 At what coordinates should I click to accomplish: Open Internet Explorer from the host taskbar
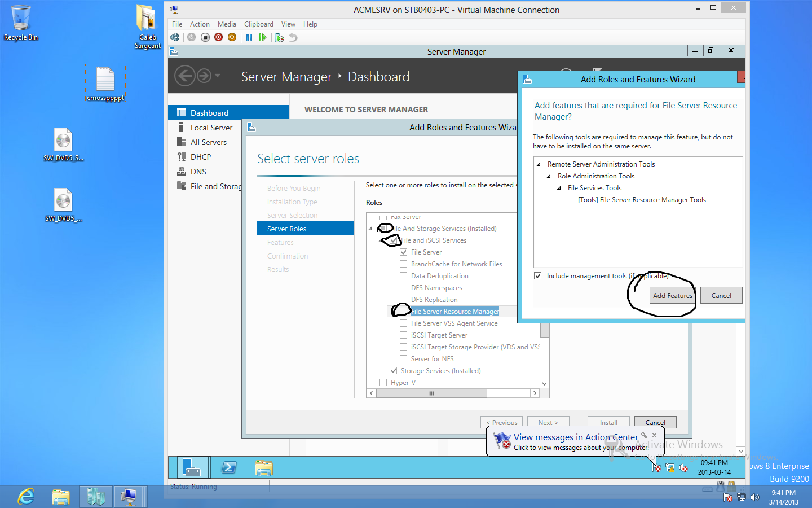click(26, 497)
